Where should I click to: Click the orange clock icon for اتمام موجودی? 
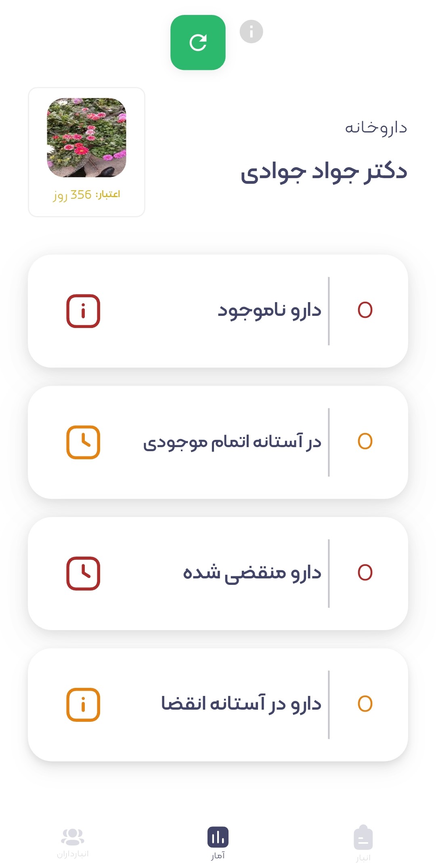pos(83,442)
